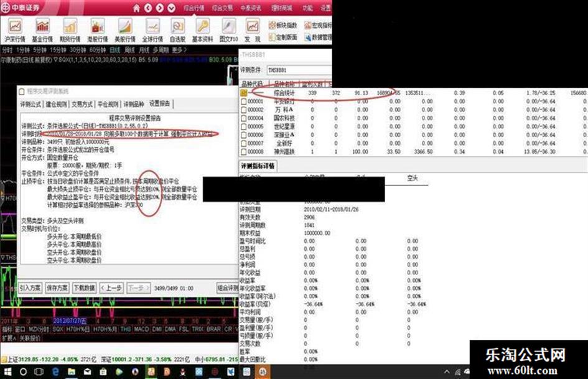The image size is (588, 379).
Task: Expand 更多 period options
Action: pos(179,50)
